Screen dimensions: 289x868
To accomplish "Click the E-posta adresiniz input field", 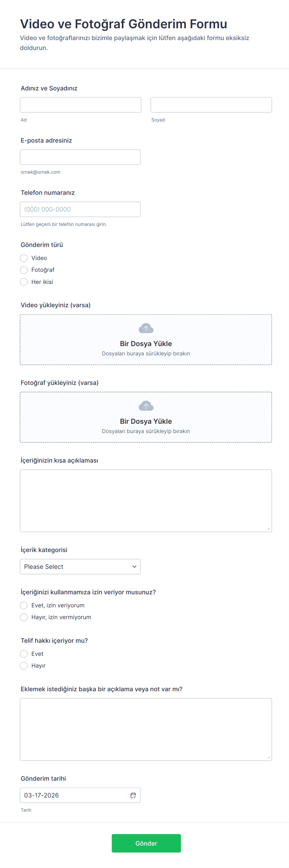I will click(80, 157).
